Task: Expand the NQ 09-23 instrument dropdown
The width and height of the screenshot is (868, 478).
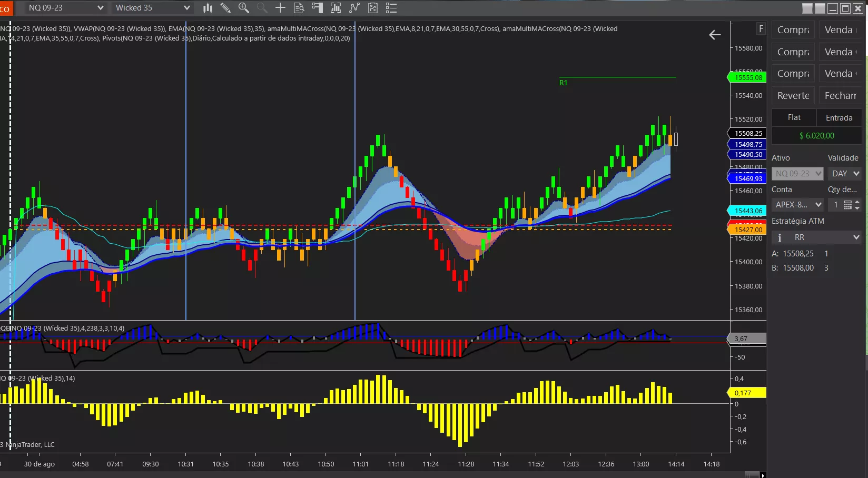Action: point(66,8)
